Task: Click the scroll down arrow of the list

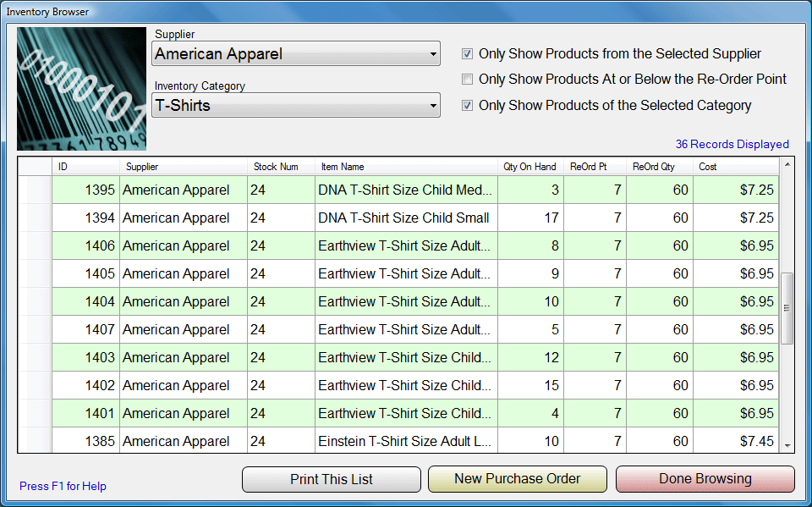Action: click(787, 445)
